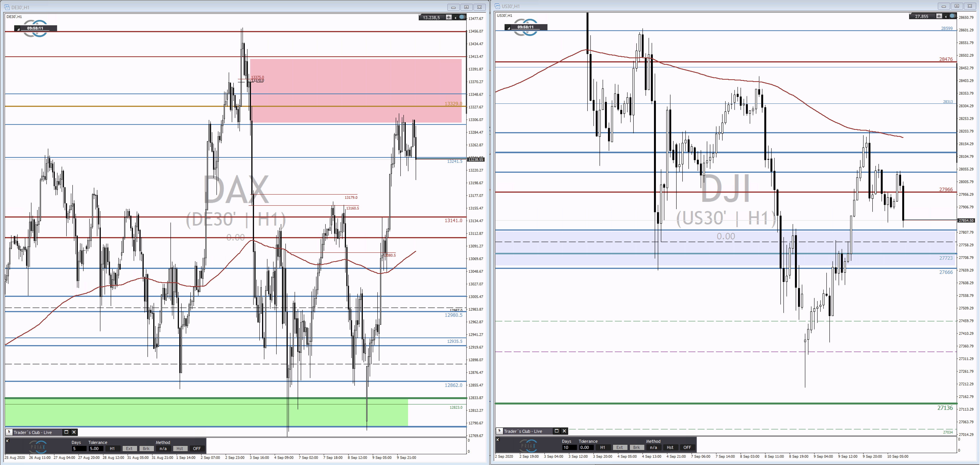This screenshot has width=980, height=465.
Task: Click the US30 chart window icon
Action: (x=497, y=6)
